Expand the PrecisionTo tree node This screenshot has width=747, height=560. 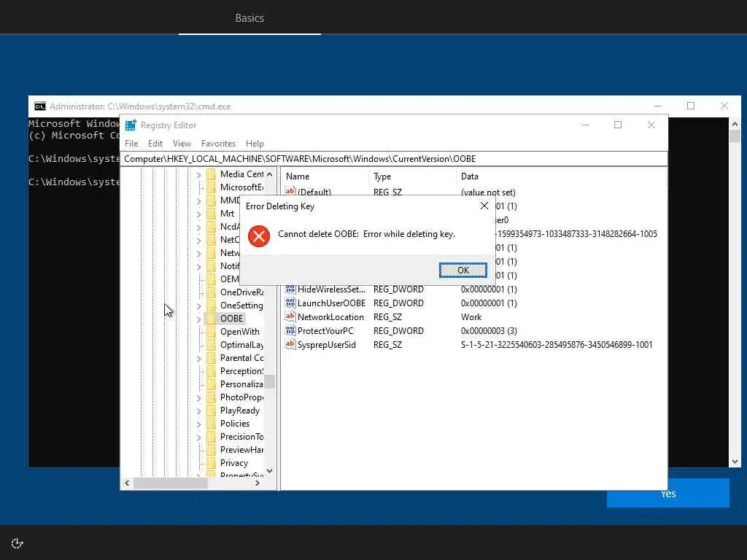coord(198,437)
